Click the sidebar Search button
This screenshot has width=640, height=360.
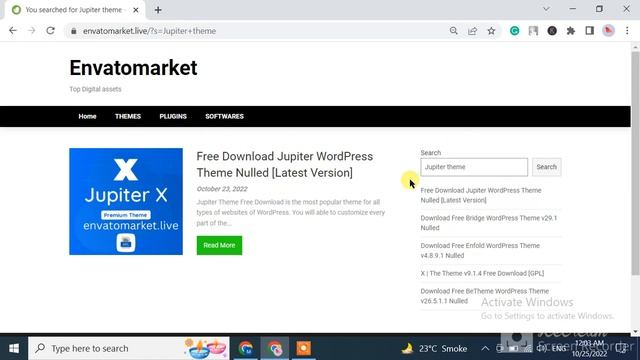pyautogui.click(x=547, y=167)
